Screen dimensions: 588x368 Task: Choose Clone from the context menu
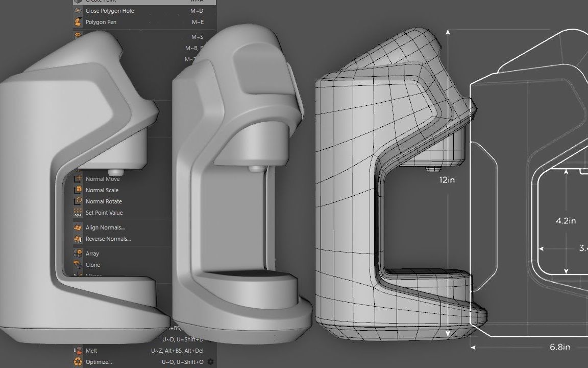click(93, 265)
